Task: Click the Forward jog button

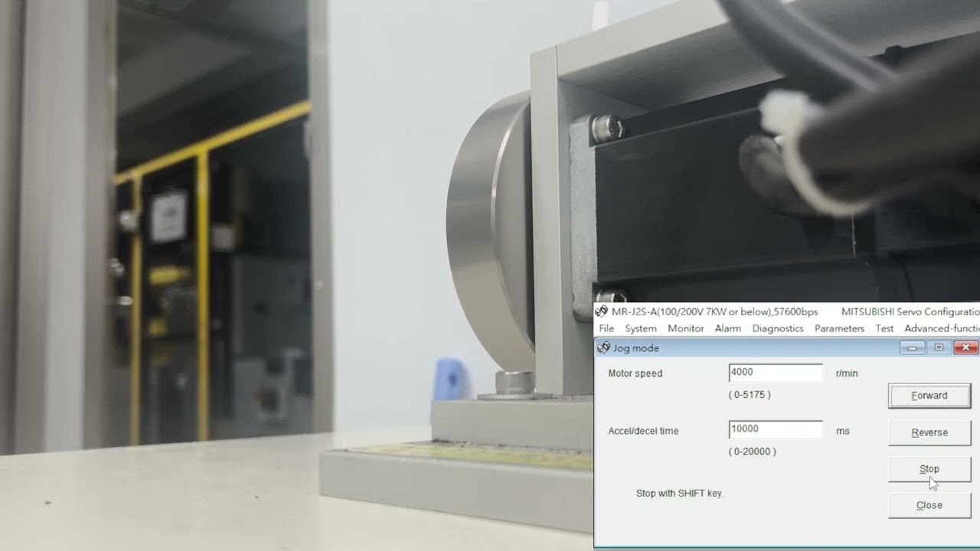Action: pos(929,396)
